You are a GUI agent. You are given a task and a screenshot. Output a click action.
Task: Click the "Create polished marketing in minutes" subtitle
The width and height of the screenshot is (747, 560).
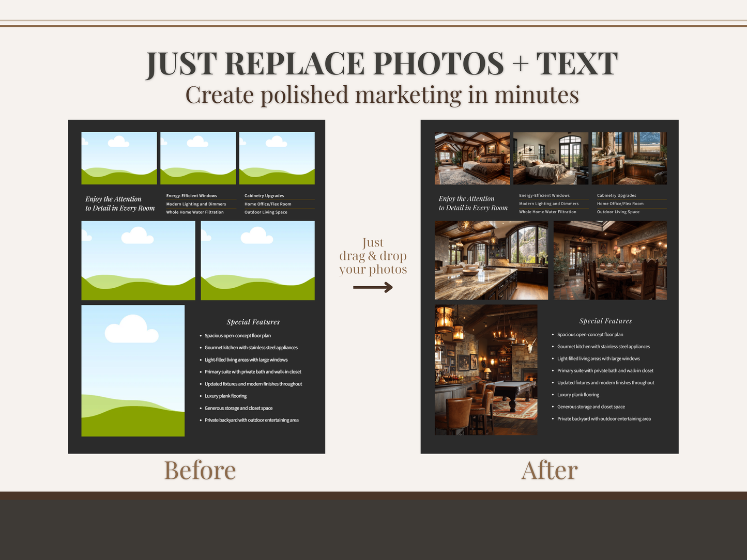(382, 95)
